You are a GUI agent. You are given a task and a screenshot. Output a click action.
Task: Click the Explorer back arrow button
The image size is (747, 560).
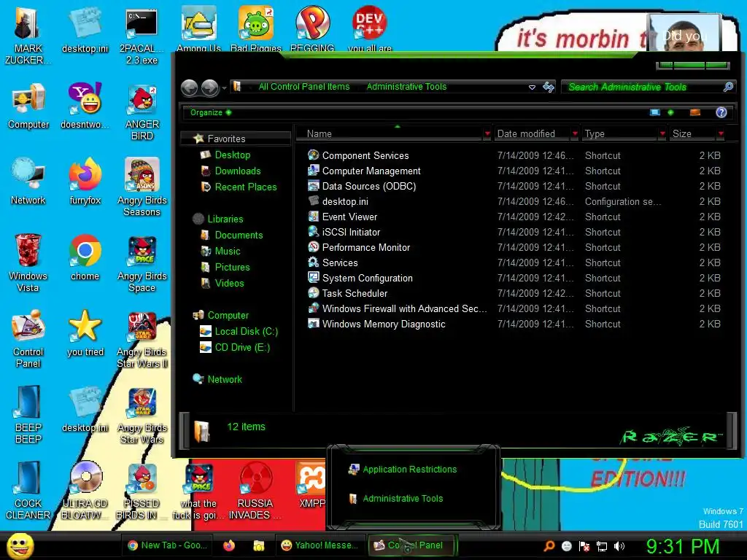(189, 87)
